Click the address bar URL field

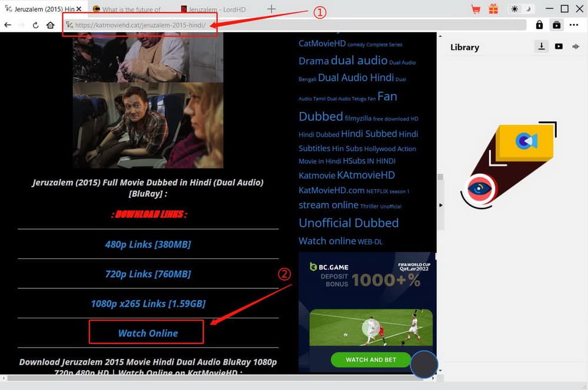pyautogui.click(x=294, y=25)
